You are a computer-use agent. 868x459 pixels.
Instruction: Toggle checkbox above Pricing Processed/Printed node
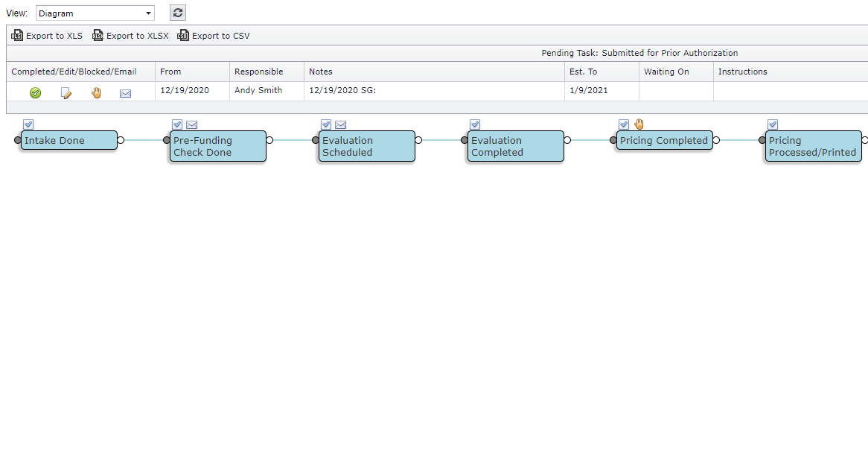point(773,124)
